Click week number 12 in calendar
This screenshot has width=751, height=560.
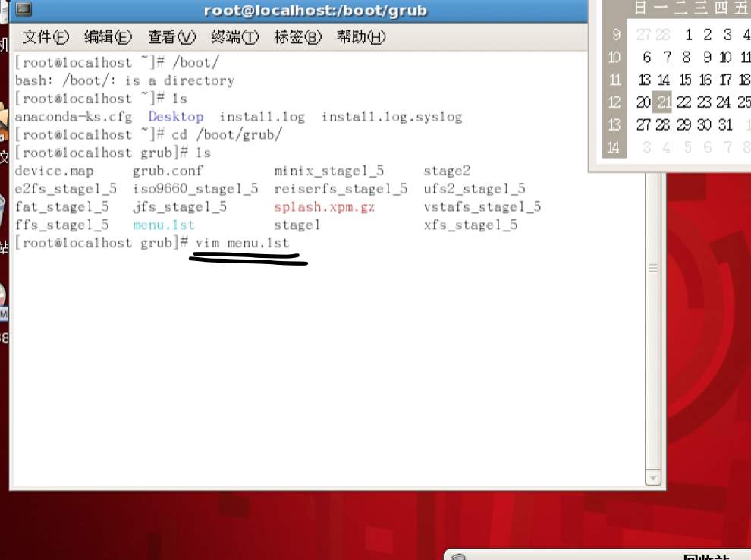pyautogui.click(x=614, y=102)
